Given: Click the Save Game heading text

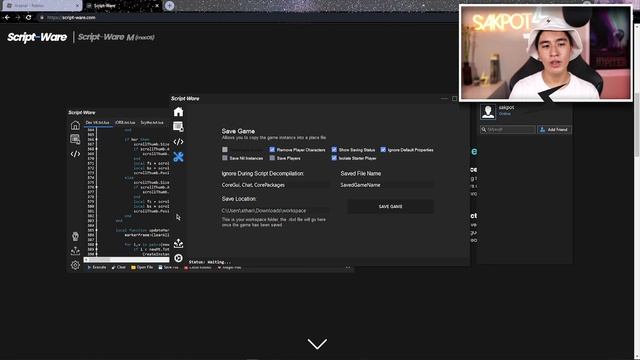Looking at the screenshot, I should point(238,131).
